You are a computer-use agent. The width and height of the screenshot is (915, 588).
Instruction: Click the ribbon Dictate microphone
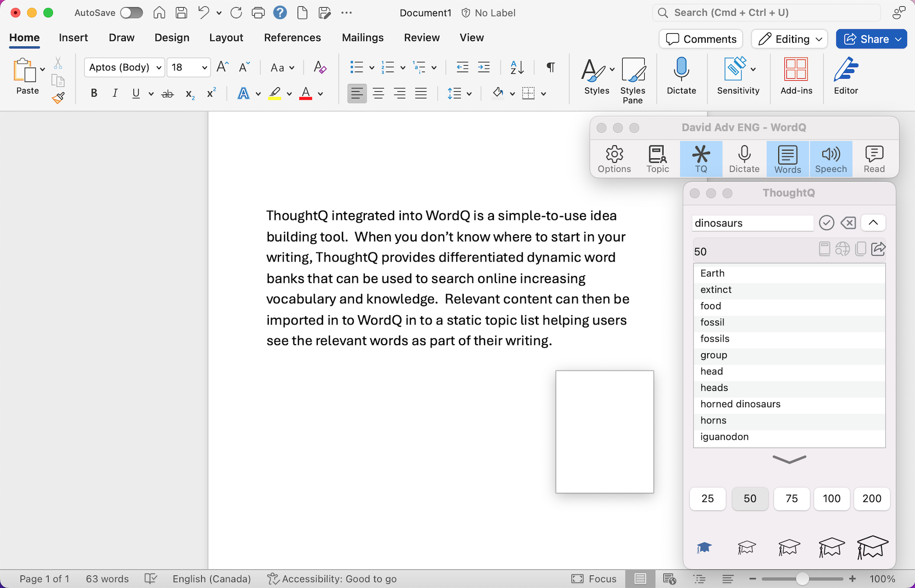pyautogui.click(x=681, y=75)
